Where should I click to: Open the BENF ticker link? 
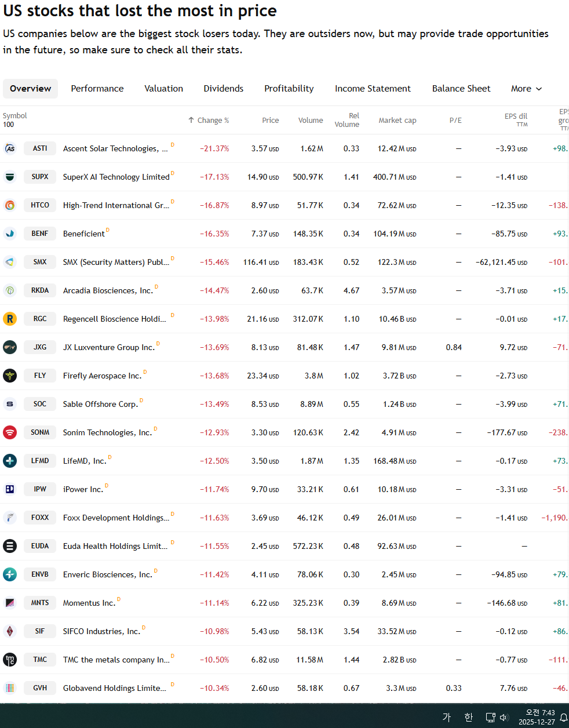point(40,234)
